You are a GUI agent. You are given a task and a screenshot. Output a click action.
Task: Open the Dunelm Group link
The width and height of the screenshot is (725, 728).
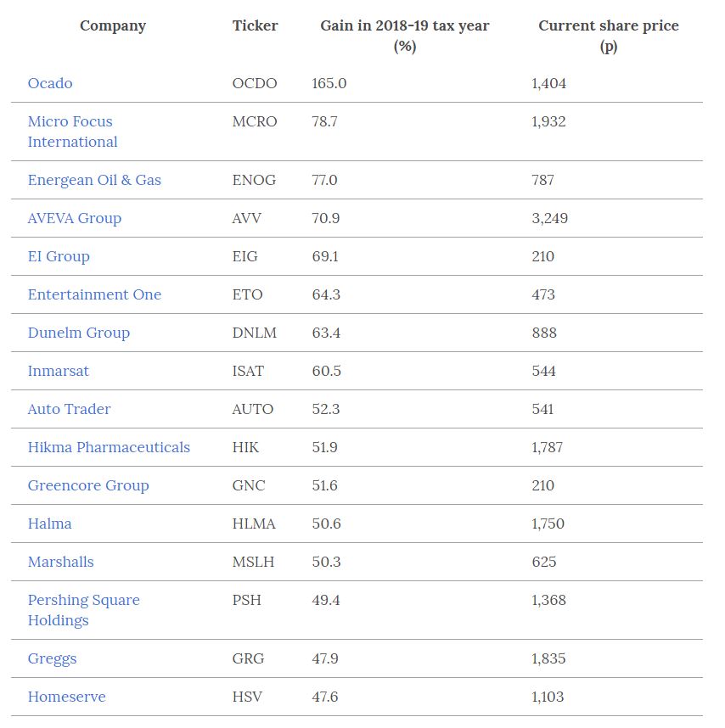point(78,333)
